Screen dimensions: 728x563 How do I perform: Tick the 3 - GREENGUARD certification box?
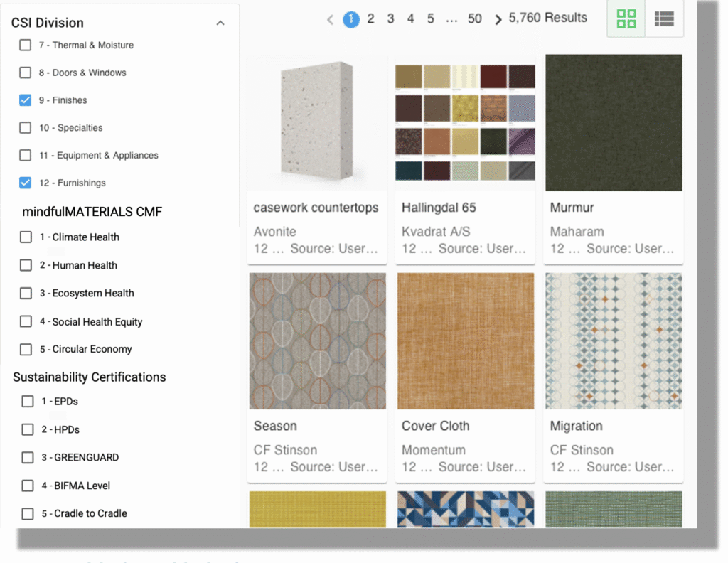click(x=28, y=457)
